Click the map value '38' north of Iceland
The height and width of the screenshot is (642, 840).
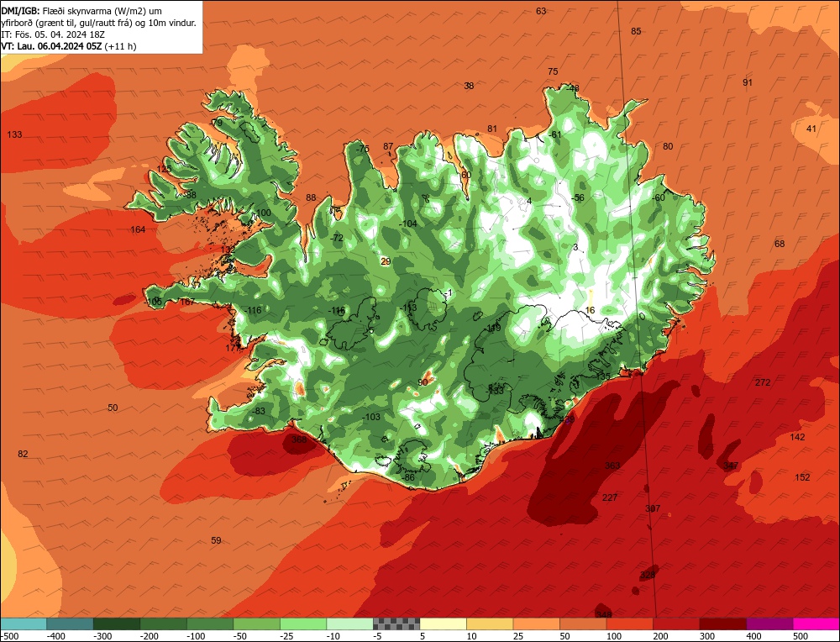tap(469, 86)
